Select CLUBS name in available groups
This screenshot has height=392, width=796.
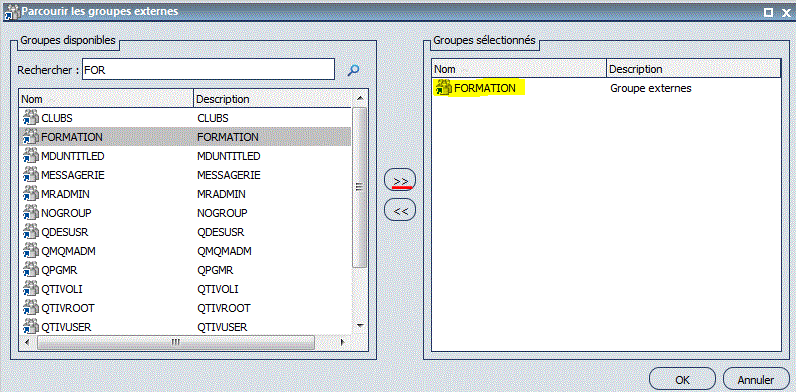pos(57,118)
